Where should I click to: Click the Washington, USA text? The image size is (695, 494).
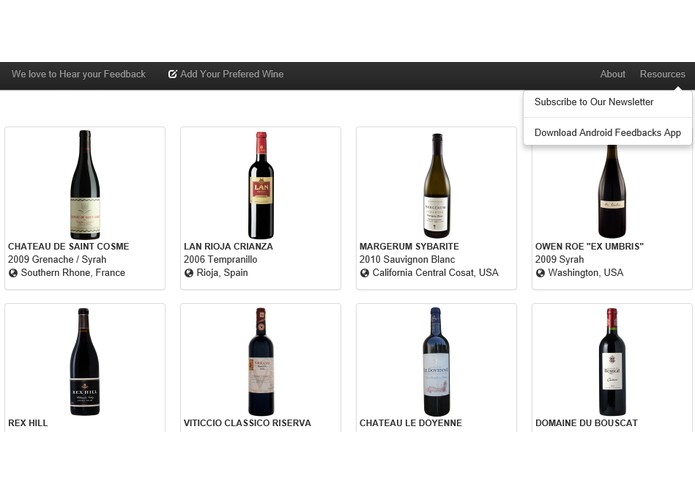click(x=586, y=273)
